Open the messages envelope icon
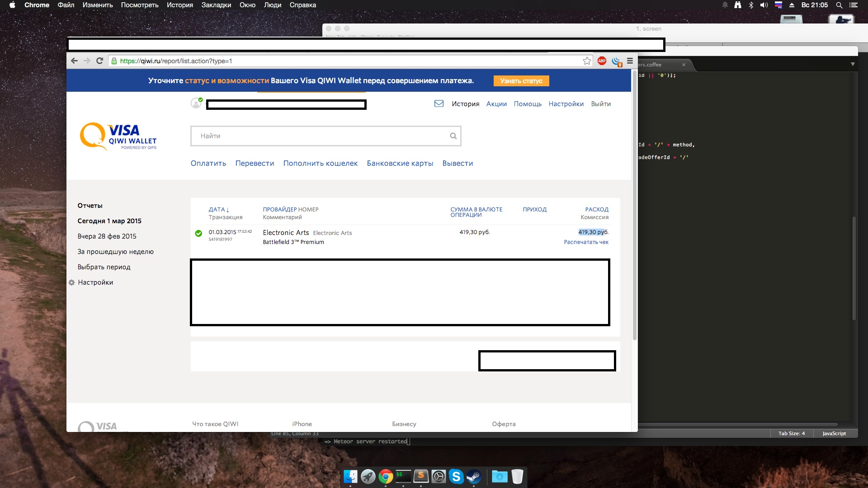Image resolution: width=868 pixels, height=488 pixels. [x=439, y=103]
